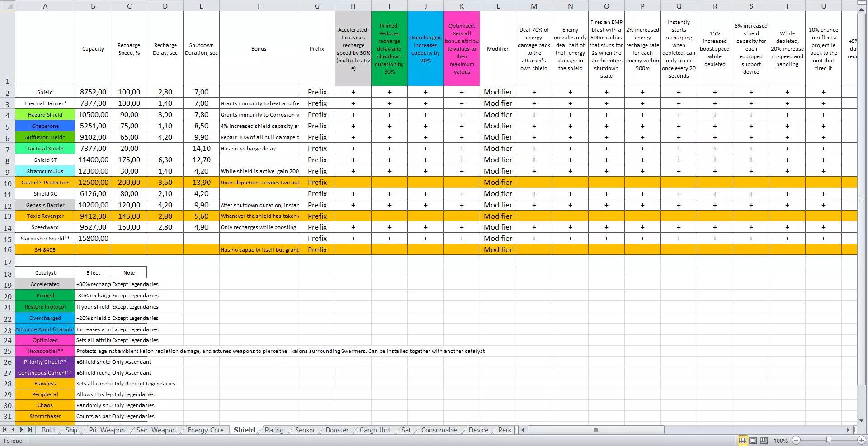The width and height of the screenshot is (868, 446).
Task: Select row 10 header
Action: pos(7,183)
